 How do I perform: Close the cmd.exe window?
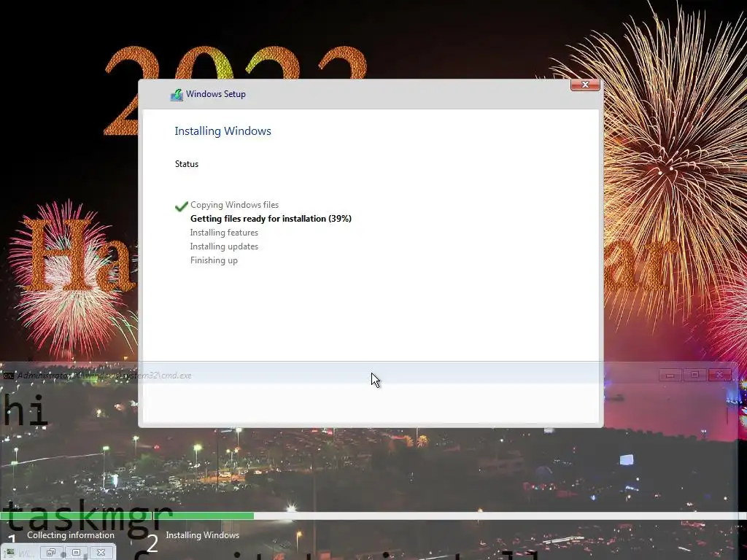[719, 376]
